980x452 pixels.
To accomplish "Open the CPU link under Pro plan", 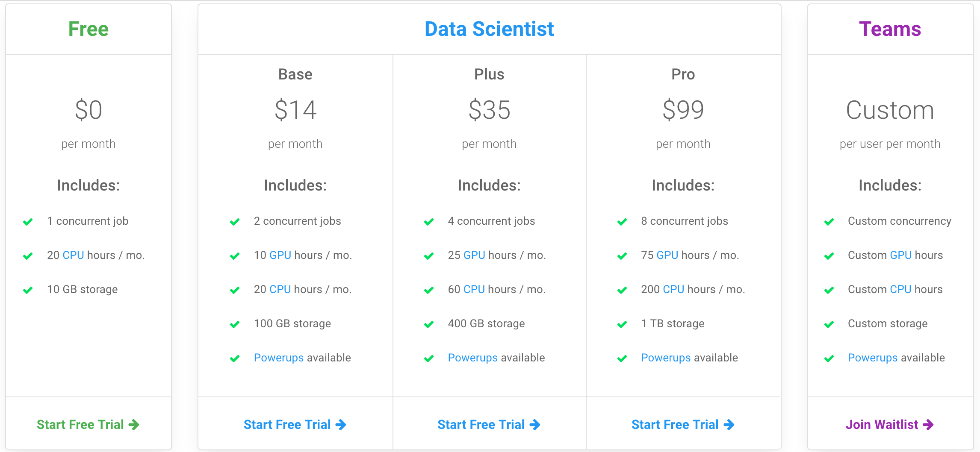I will tap(673, 289).
